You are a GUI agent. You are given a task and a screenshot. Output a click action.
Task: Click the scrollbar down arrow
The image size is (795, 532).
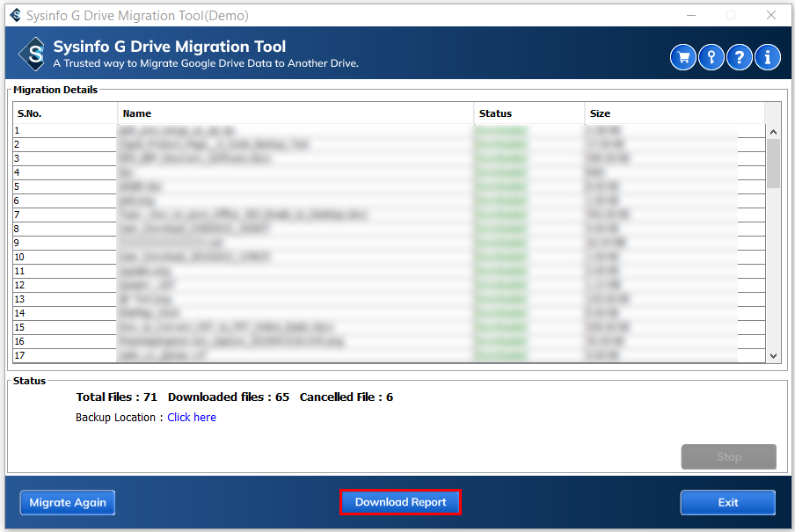[773, 355]
